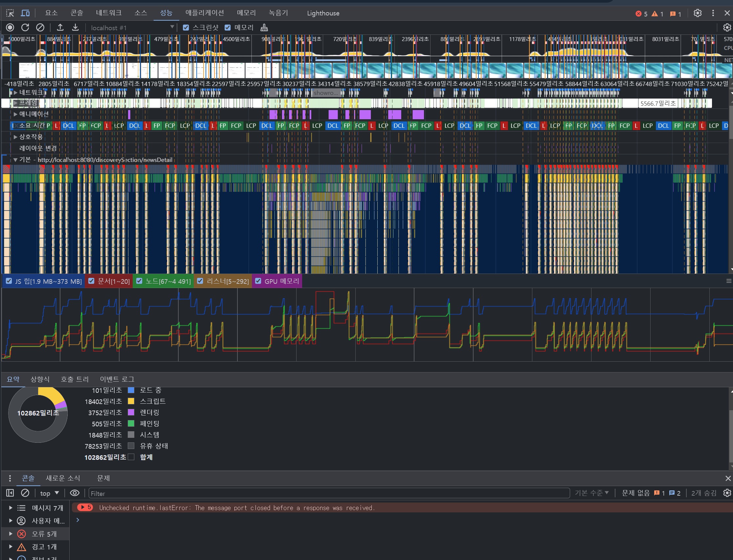Uncheck the 스크린샷 checkbox
Viewport: 733px width, 560px height.
pos(186,28)
